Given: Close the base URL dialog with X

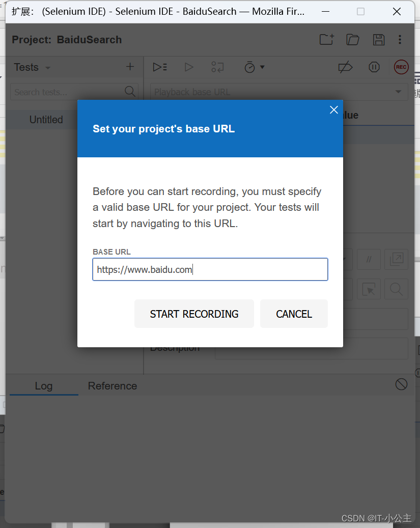Looking at the screenshot, I should pyautogui.click(x=334, y=110).
